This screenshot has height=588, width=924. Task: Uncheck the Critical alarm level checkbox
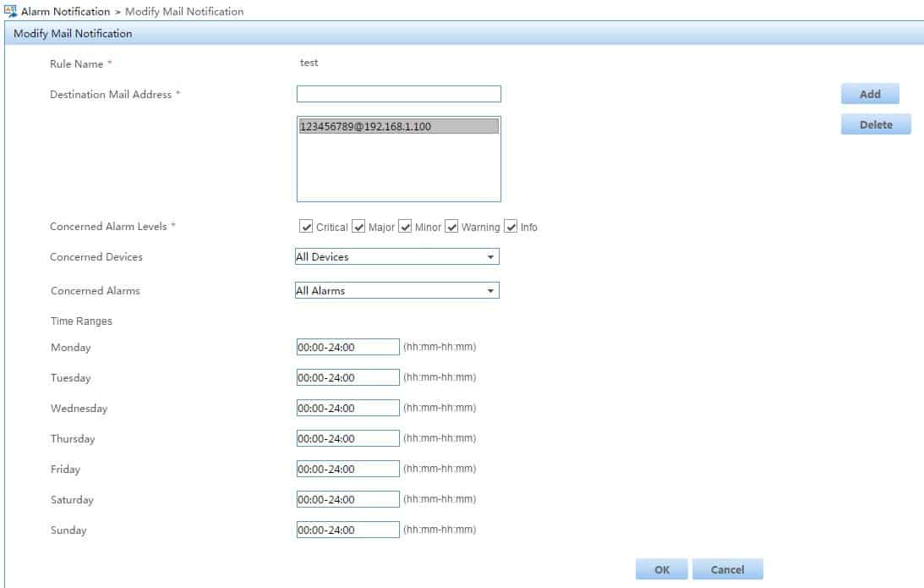306,227
